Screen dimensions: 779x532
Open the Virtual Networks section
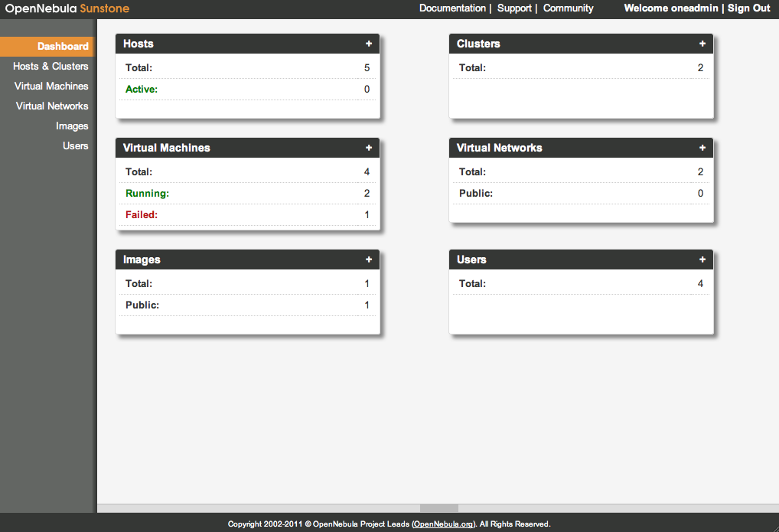coord(52,106)
